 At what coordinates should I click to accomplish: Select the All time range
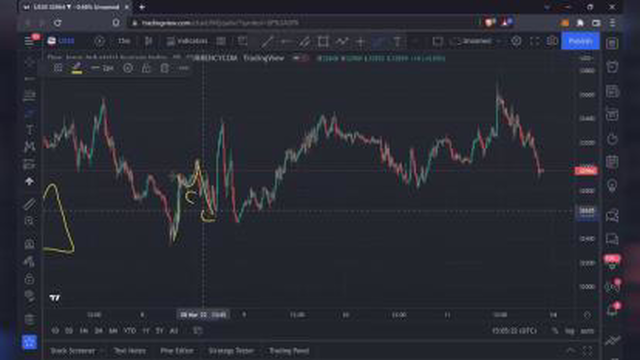click(173, 331)
